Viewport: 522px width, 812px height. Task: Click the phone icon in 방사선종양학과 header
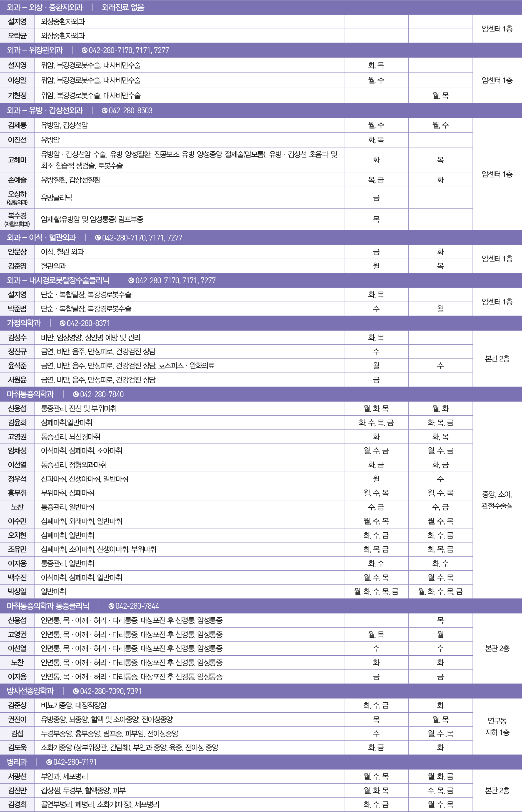click(x=76, y=691)
